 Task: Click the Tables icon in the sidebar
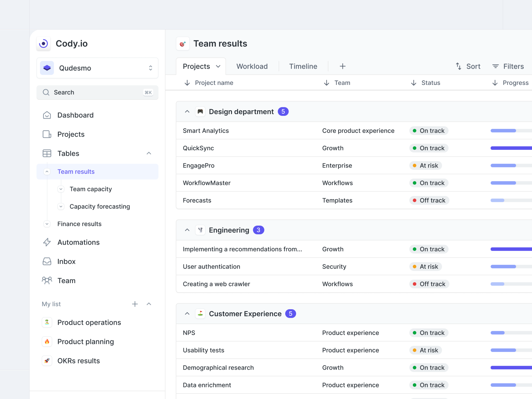47,153
